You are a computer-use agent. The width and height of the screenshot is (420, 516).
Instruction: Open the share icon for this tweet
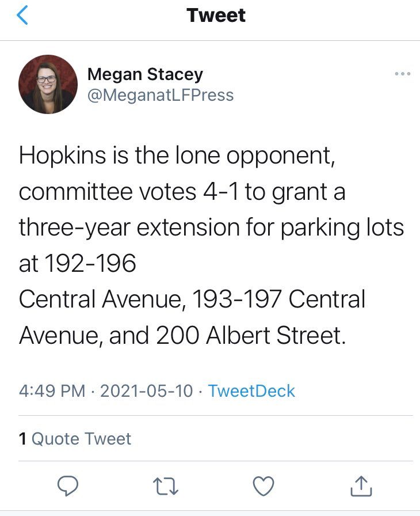tap(361, 488)
